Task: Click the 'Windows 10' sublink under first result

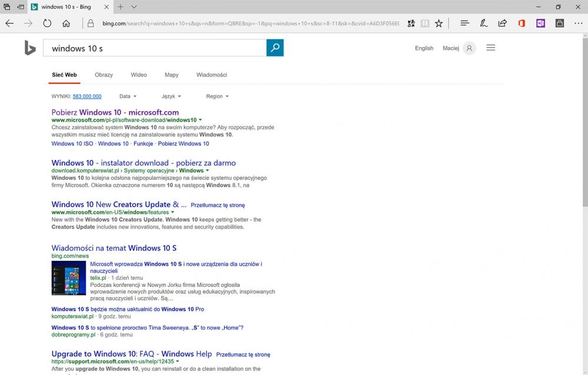Action: pos(113,144)
